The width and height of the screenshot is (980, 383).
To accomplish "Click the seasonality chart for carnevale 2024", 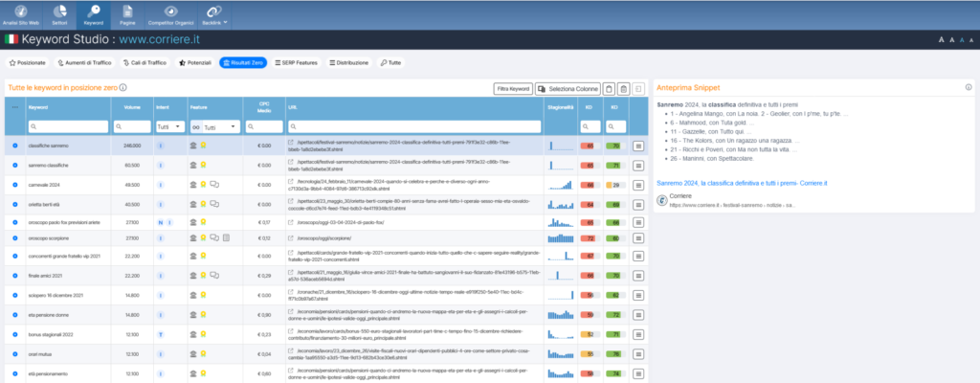I will click(x=560, y=185).
